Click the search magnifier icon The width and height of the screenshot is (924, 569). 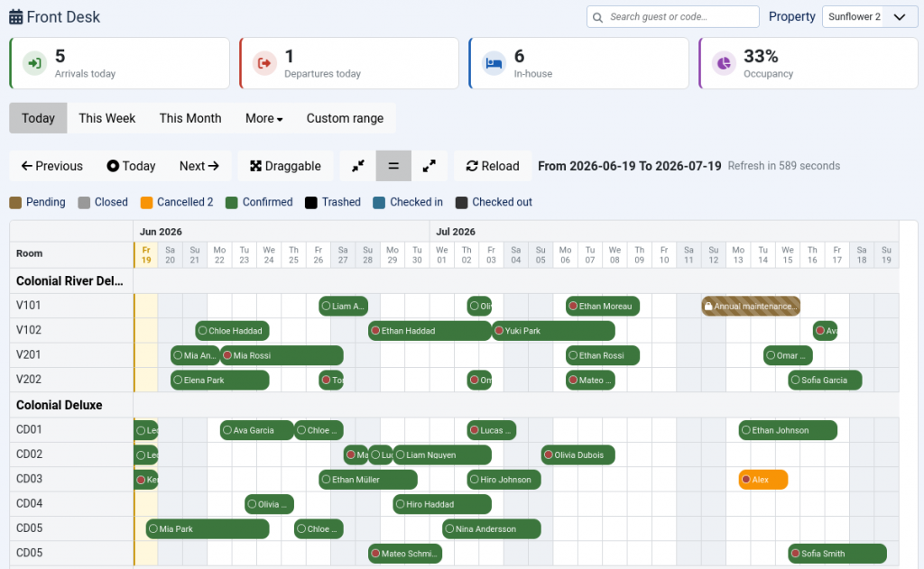pos(597,17)
